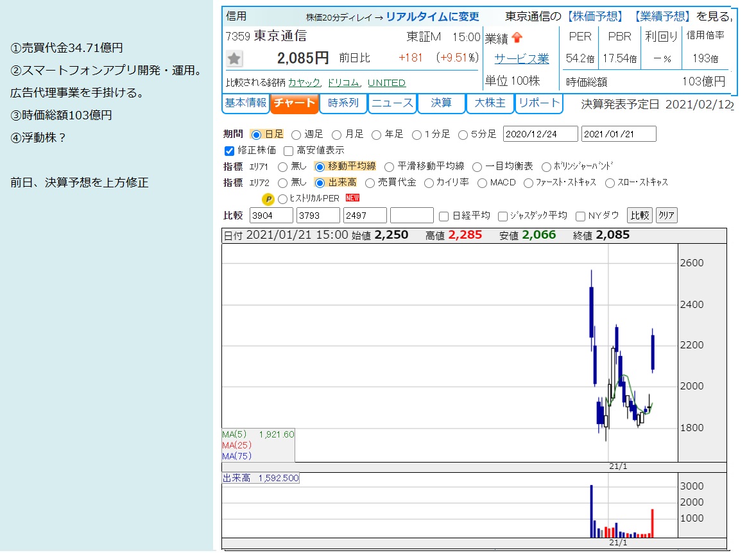Toggle the 修正株価 checkbox
The width and height of the screenshot is (756, 553).
pyautogui.click(x=230, y=151)
